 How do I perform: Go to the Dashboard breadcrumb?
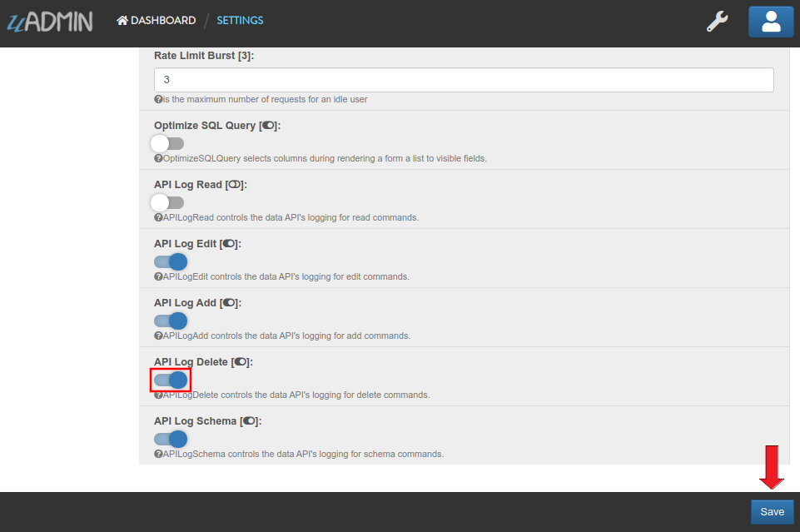coord(157,21)
